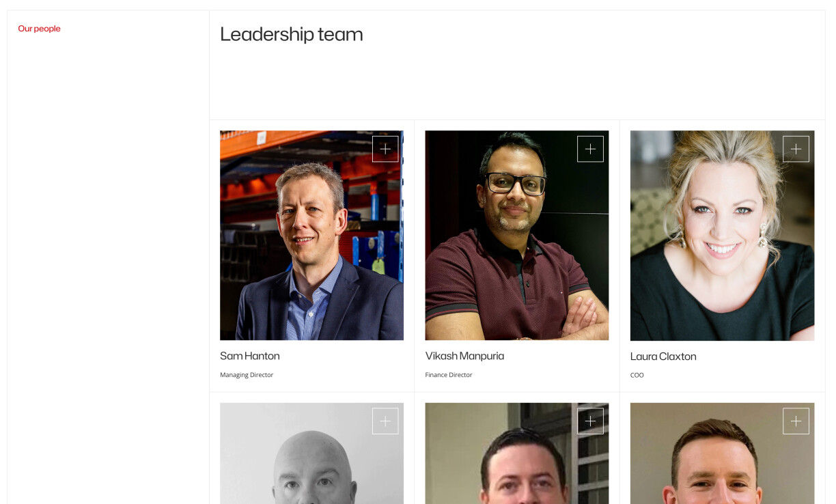Image resolution: width=836 pixels, height=504 pixels.
Task: Expand Vikash Manpuria's plus icon
Action: [590, 149]
